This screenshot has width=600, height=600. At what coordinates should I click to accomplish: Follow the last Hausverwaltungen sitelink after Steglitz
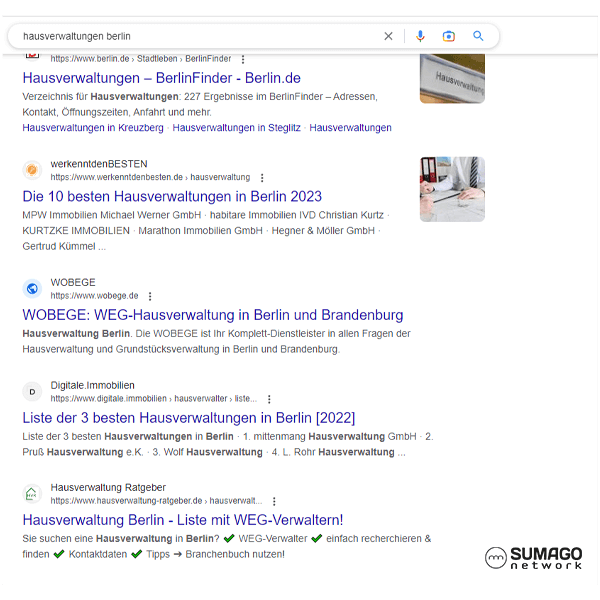(x=351, y=127)
